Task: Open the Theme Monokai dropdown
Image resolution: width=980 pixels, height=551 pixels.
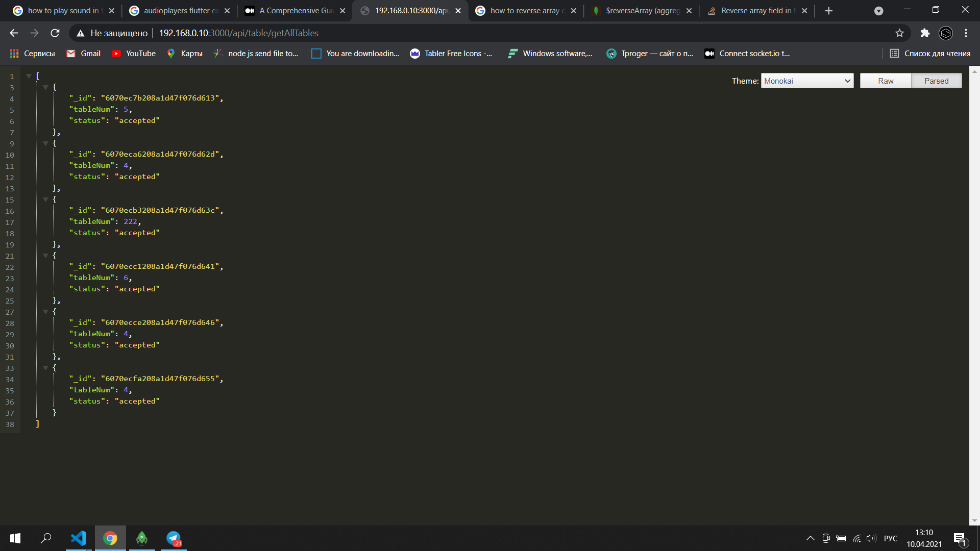Action: pos(807,81)
